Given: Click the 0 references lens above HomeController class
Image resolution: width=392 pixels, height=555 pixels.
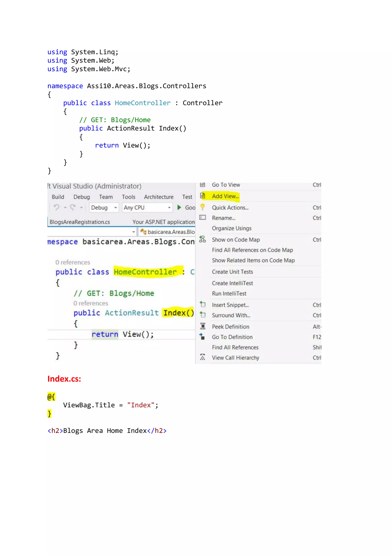Looking at the screenshot, I should click(x=73, y=262).
